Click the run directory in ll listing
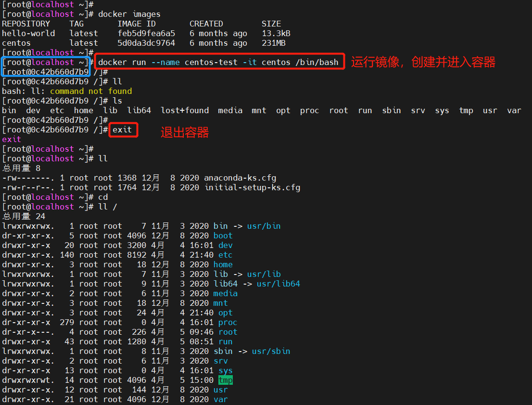 [x=225, y=341]
